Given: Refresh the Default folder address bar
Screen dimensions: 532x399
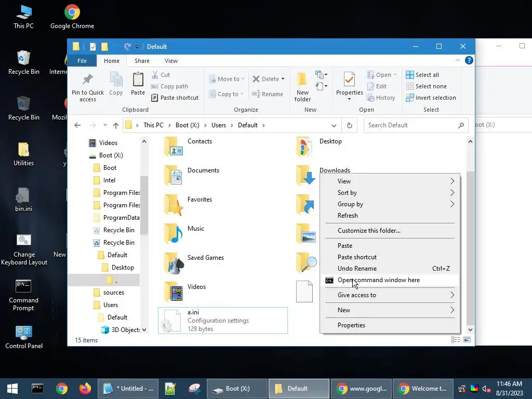Looking at the screenshot, I should click(350, 125).
